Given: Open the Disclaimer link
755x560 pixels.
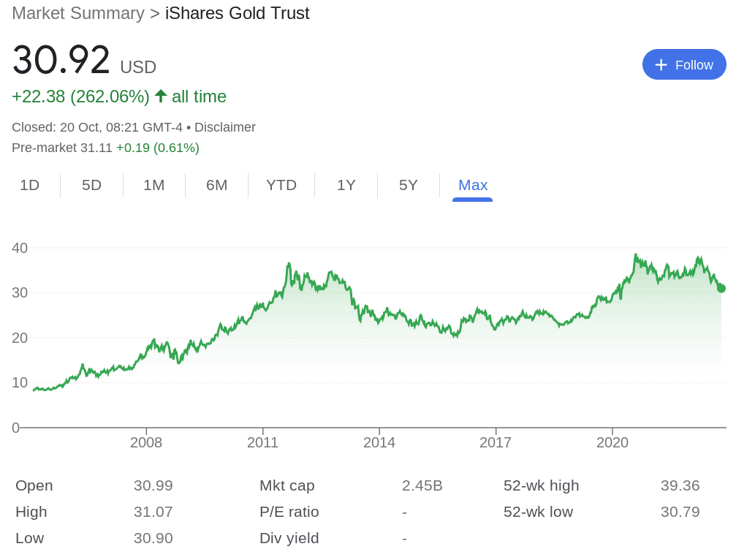Looking at the screenshot, I should [x=225, y=127].
